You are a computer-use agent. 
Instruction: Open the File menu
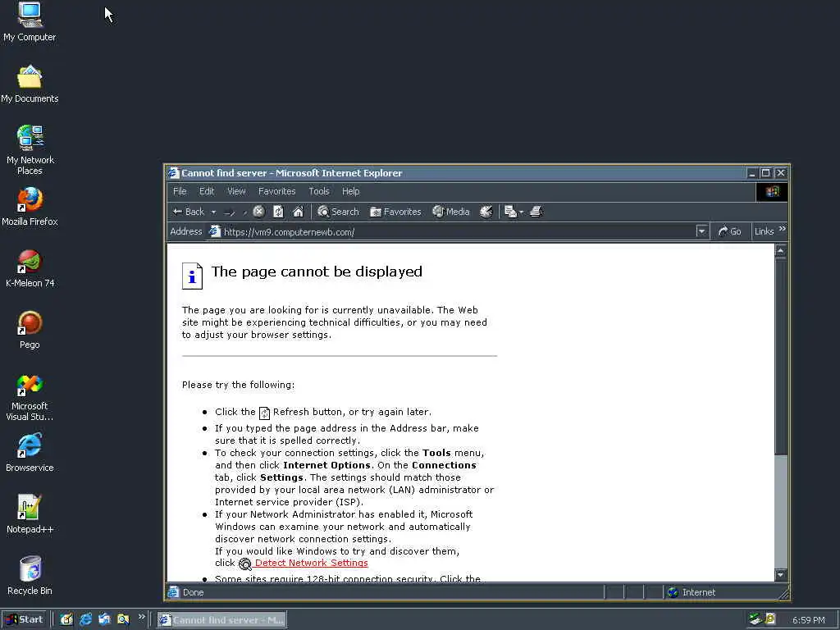[180, 191]
